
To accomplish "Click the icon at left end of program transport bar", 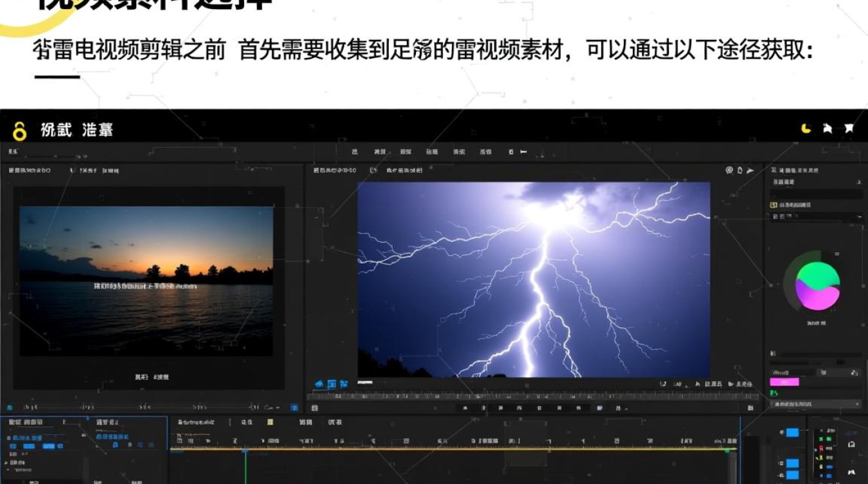I will (314, 408).
